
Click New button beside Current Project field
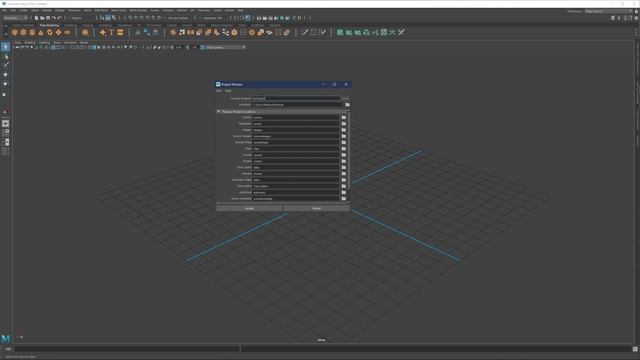[x=345, y=98]
